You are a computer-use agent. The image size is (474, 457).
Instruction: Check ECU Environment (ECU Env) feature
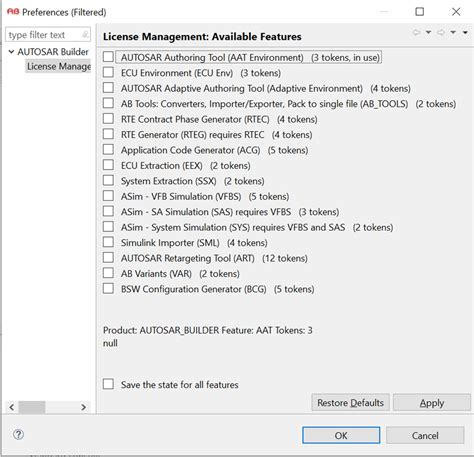point(108,72)
